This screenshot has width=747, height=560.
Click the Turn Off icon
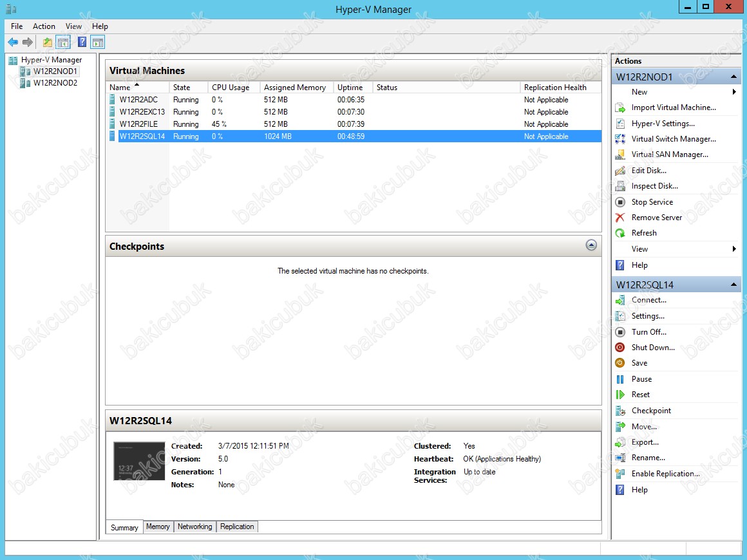[x=619, y=332]
